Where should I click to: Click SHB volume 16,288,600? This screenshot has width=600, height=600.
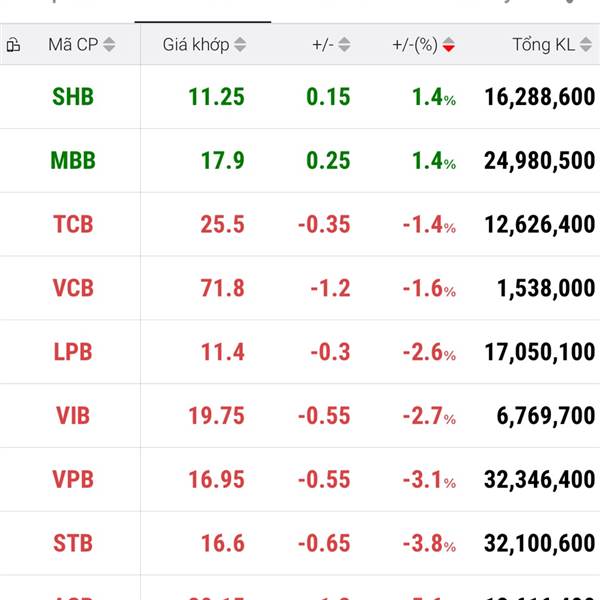tap(540, 97)
